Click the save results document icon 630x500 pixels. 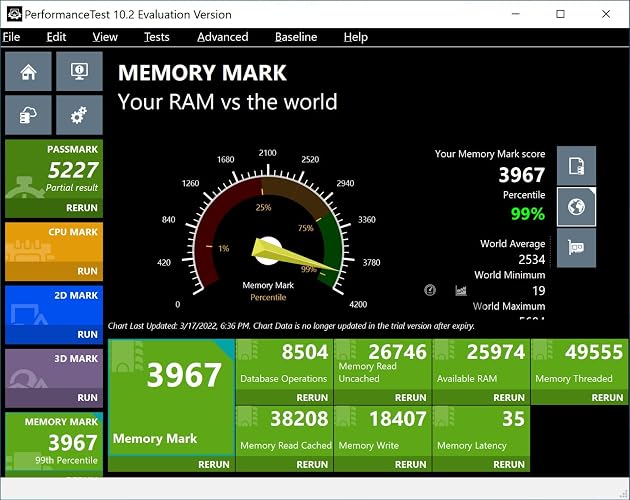576,166
